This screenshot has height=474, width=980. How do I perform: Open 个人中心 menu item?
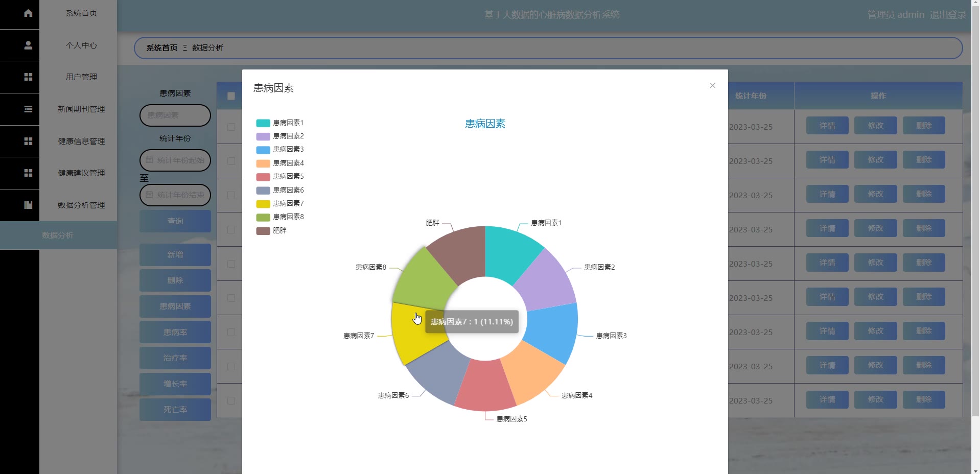point(81,45)
